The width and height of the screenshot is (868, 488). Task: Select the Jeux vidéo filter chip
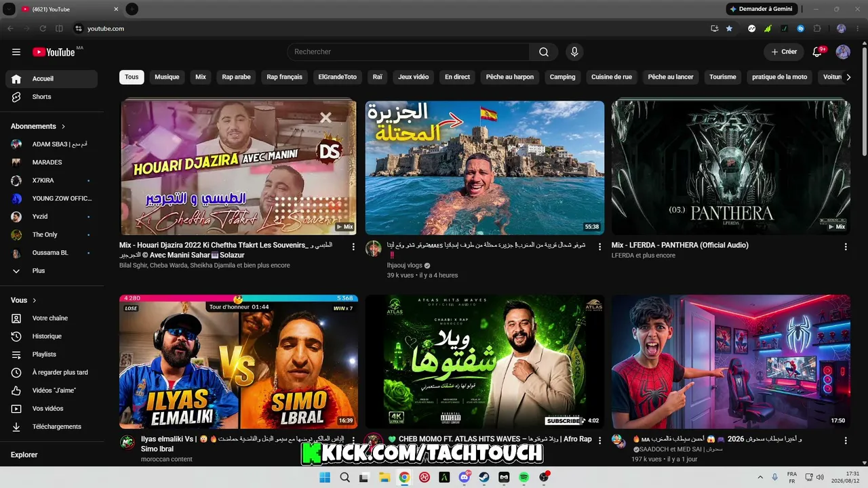[414, 77]
